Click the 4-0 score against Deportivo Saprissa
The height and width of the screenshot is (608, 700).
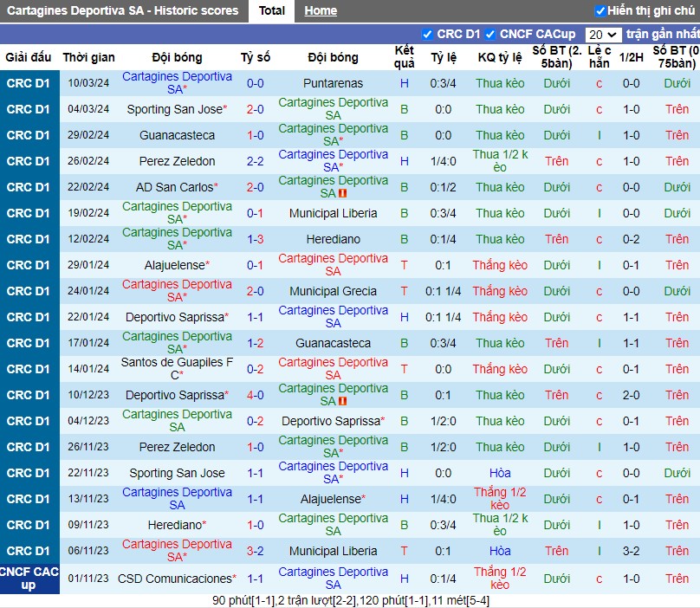[256, 395]
